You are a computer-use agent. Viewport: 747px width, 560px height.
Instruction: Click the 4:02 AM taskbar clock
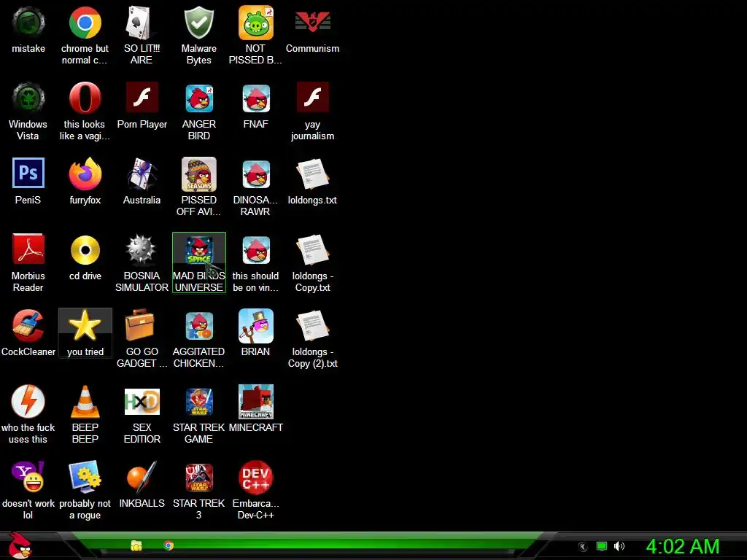(x=682, y=546)
